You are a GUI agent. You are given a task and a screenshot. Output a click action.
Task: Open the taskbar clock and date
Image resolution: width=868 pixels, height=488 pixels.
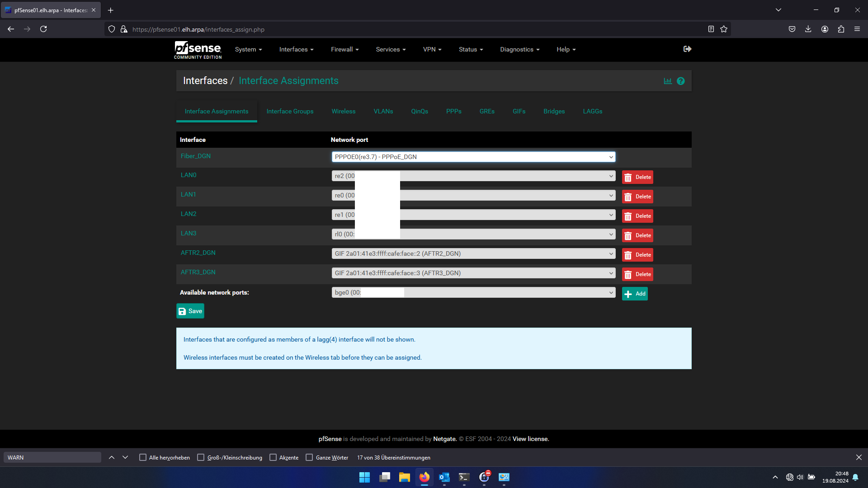pos(835,477)
